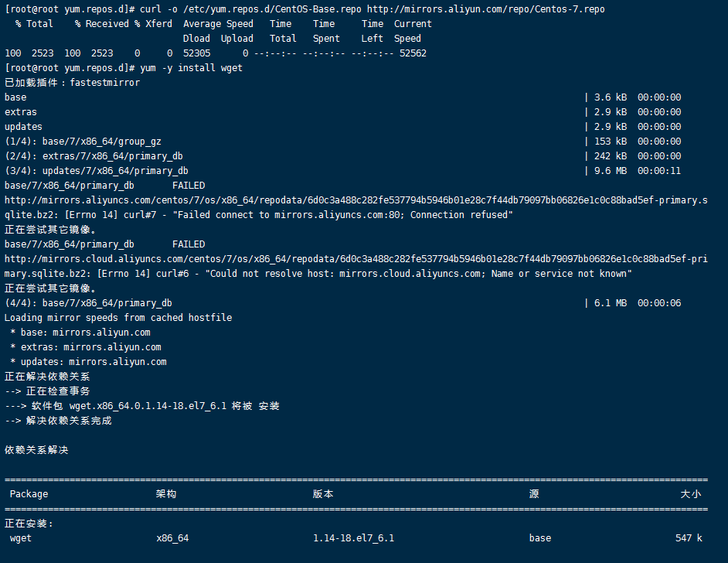Click the '依赖关系解决' line
This screenshot has height=563, width=728.
(36, 450)
